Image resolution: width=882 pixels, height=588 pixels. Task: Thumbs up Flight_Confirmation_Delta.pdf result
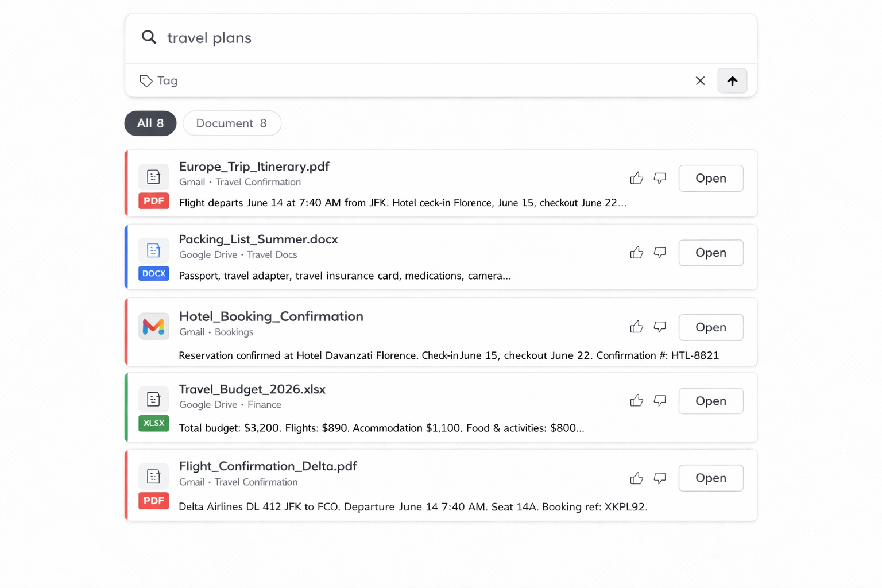click(x=636, y=478)
